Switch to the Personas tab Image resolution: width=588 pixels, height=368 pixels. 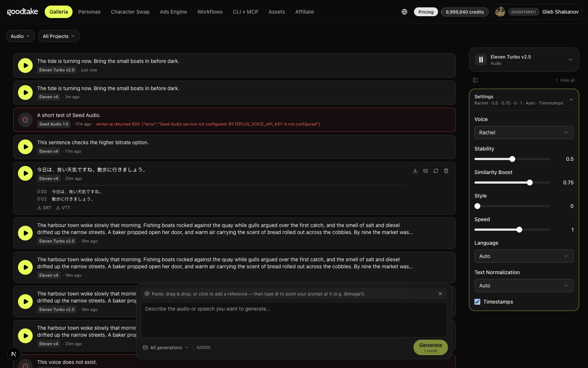click(89, 12)
